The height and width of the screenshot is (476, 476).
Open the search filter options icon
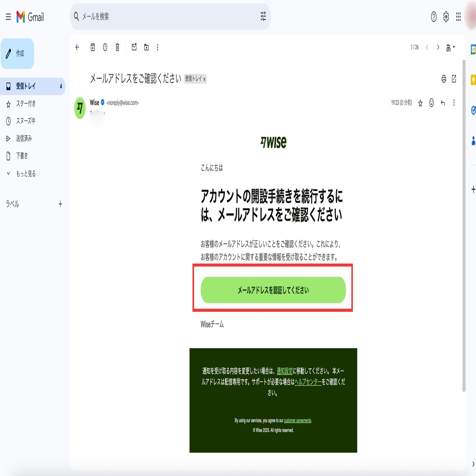point(263,16)
